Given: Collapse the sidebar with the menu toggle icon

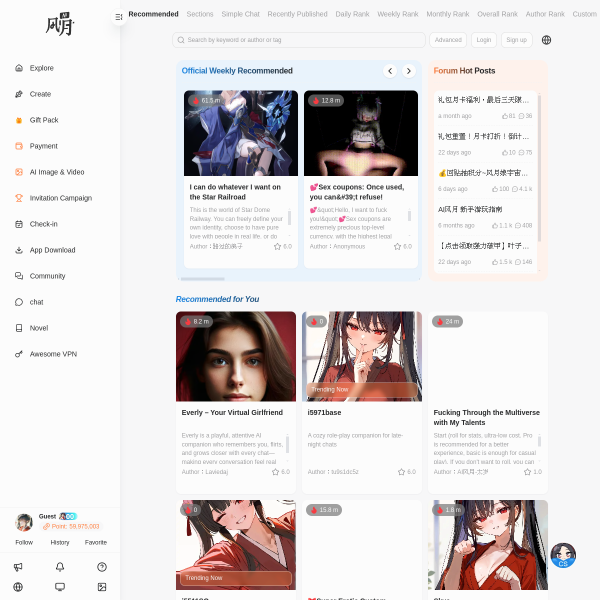Looking at the screenshot, I should tap(119, 17).
